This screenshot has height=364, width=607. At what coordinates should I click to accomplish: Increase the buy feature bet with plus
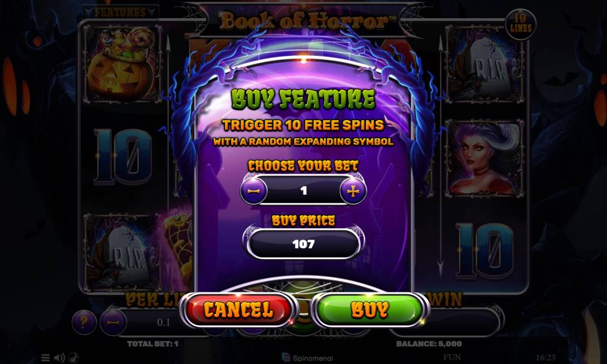coord(353,190)
